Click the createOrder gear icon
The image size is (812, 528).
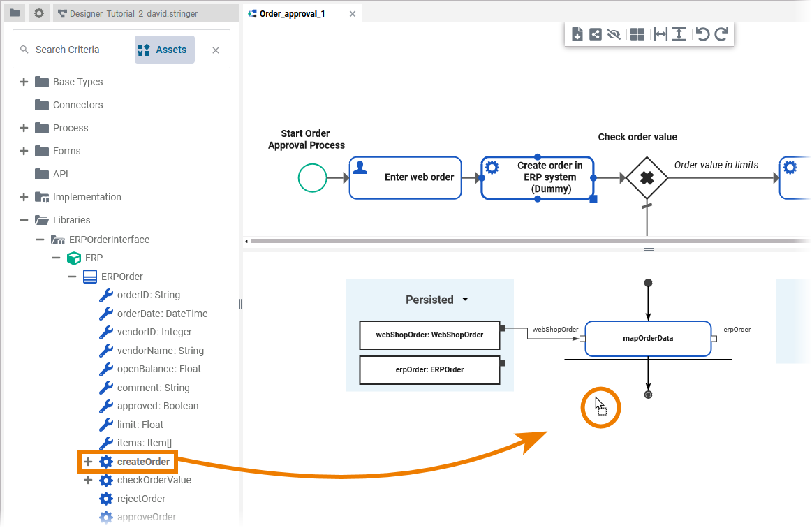point(105,462)
